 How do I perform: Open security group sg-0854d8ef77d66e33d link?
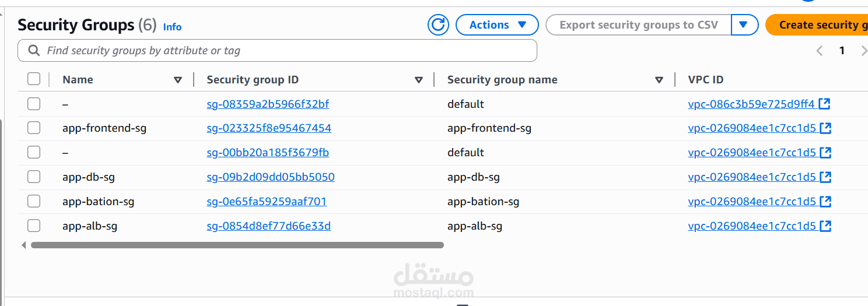click(268, 226)
